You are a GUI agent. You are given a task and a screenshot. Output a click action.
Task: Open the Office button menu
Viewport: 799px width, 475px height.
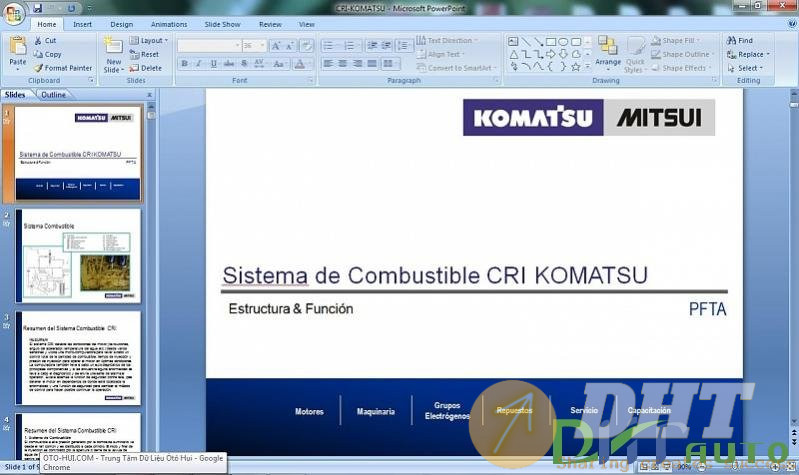(x=13, y=12)
